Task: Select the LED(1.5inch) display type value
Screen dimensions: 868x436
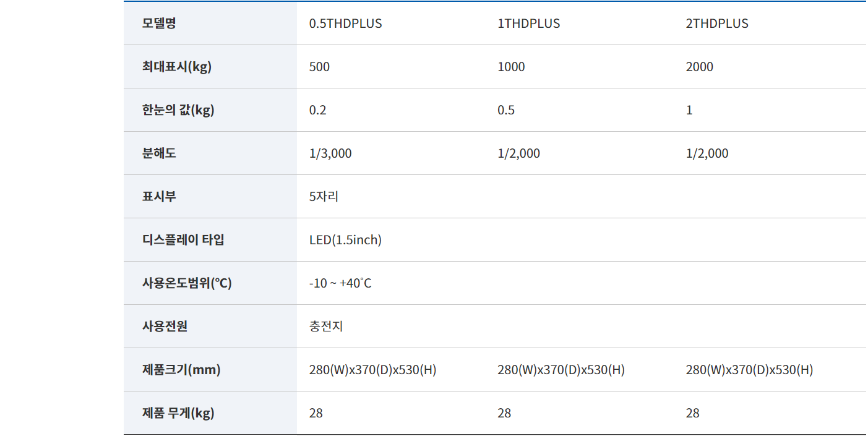Action: (345, 240)
